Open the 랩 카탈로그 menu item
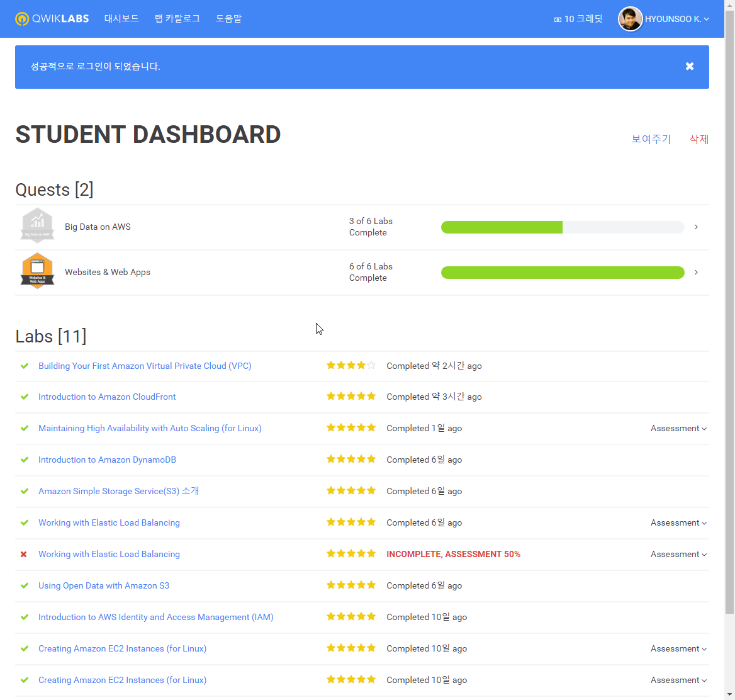735x700 pixels. [177, 19]
